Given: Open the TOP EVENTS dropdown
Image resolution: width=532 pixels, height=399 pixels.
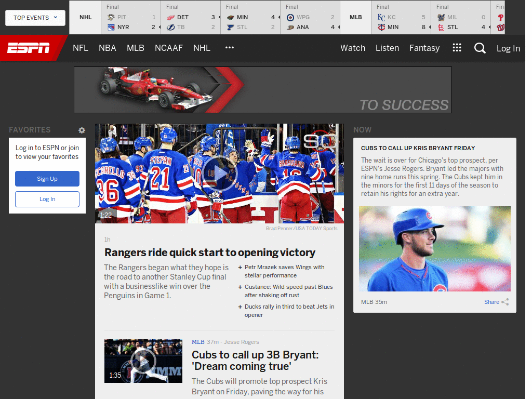Looking at the screenshot, I should (35, 17).
